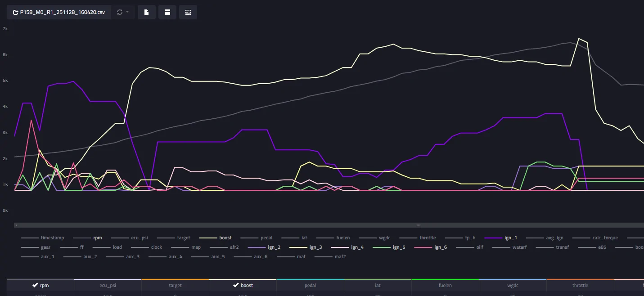This screenshot has height=296, width=644.
Task: Enable the ff legend entry
Action: [x=72, y=247]
